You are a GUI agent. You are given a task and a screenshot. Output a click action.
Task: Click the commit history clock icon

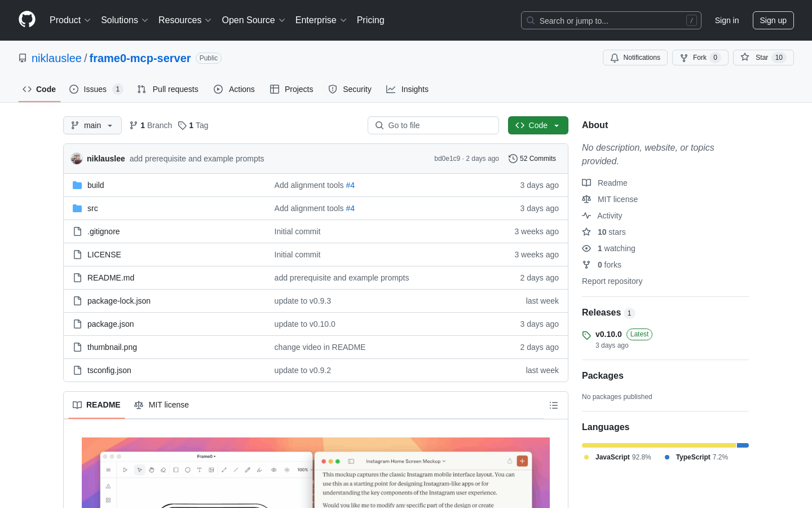pyautogui.click(x=513, y=159)
